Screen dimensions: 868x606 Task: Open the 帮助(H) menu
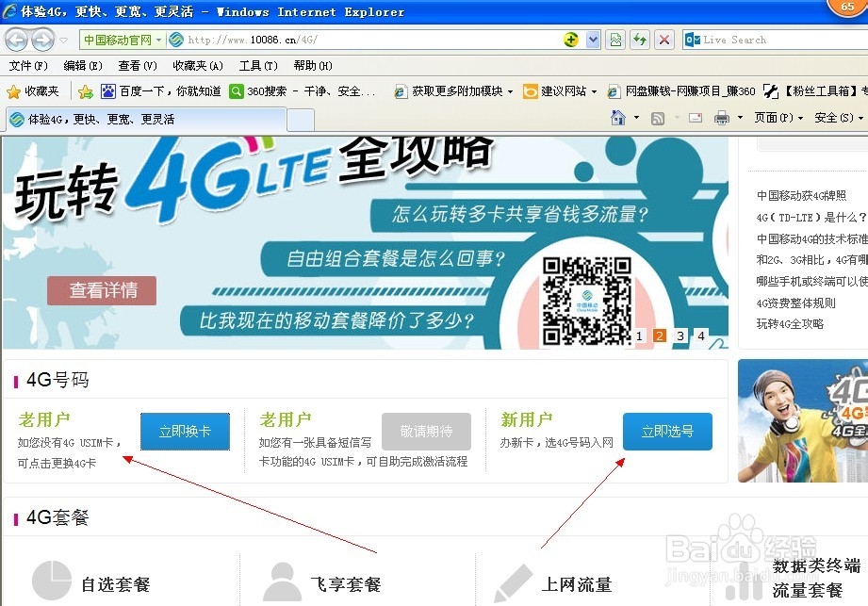313,66
